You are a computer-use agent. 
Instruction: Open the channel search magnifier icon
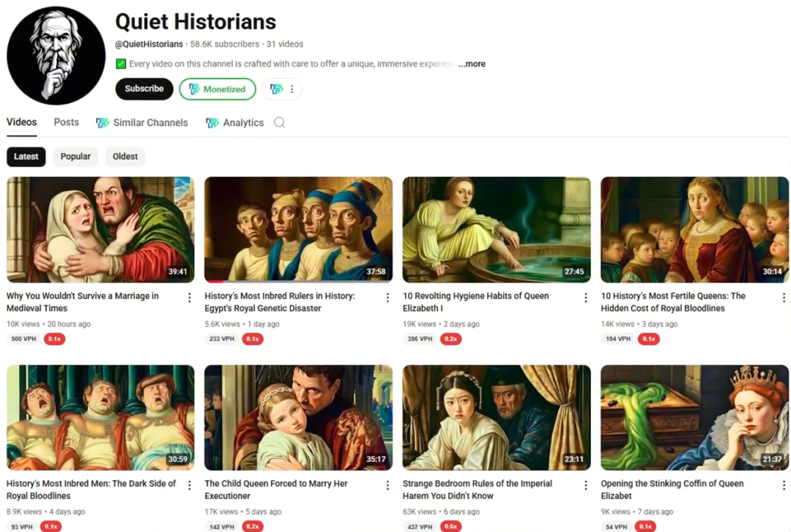[279, 122]
